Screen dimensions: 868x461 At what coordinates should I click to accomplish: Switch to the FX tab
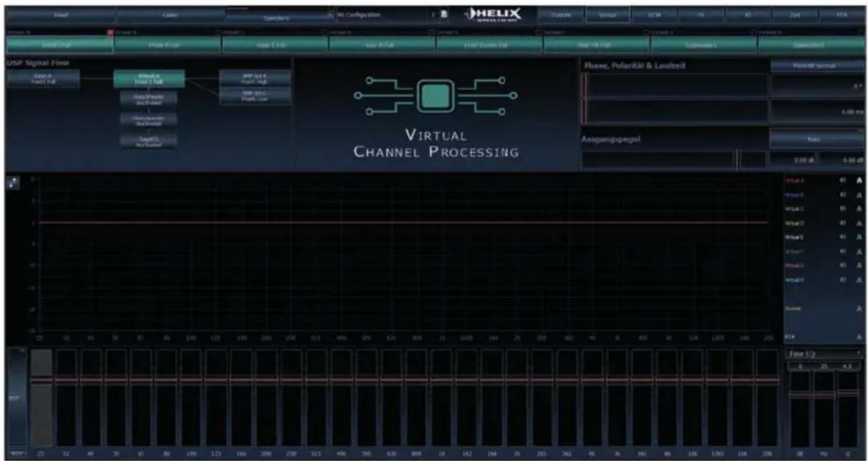(x=701, y=14)
